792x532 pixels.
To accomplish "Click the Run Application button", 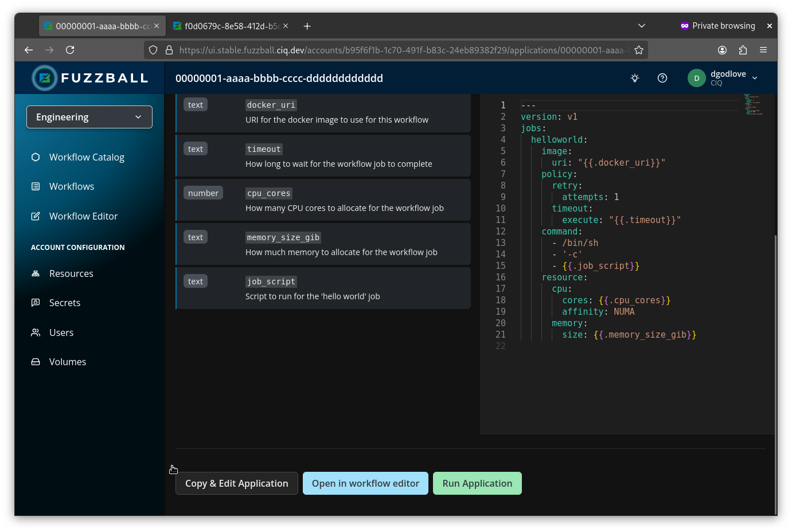I will (477, 483).
